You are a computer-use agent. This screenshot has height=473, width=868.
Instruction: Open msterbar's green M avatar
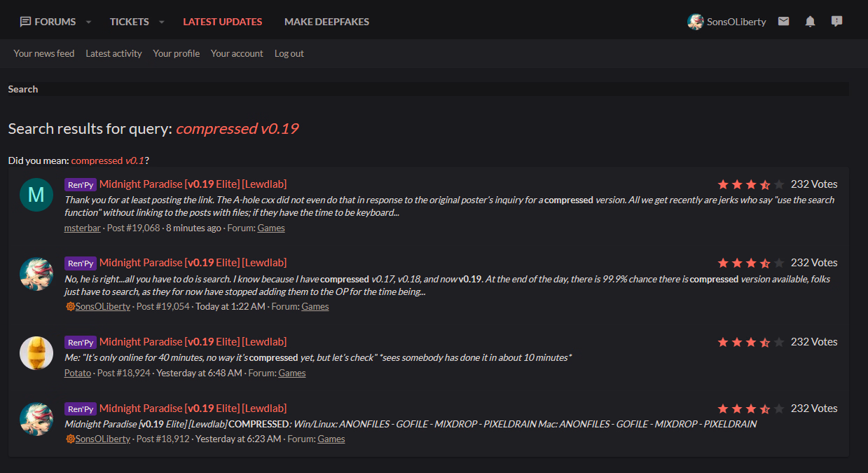[36, 195]
